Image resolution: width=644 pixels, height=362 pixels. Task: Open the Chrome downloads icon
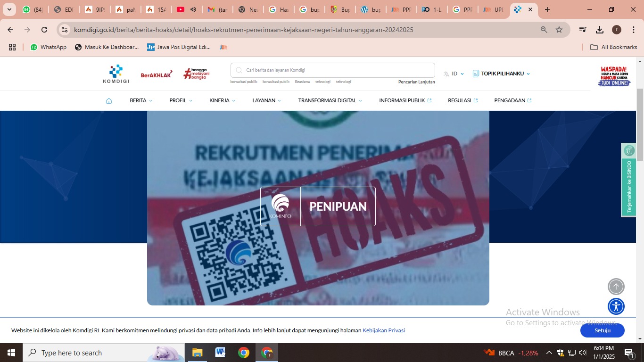[x=600, y=30]
